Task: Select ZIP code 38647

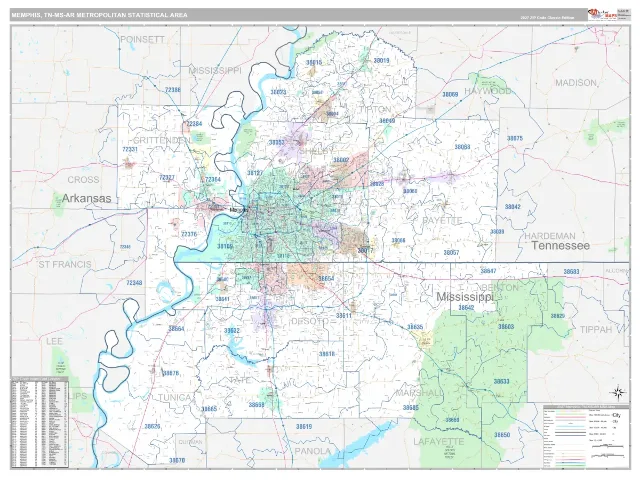Action: (x=488, y=271)
